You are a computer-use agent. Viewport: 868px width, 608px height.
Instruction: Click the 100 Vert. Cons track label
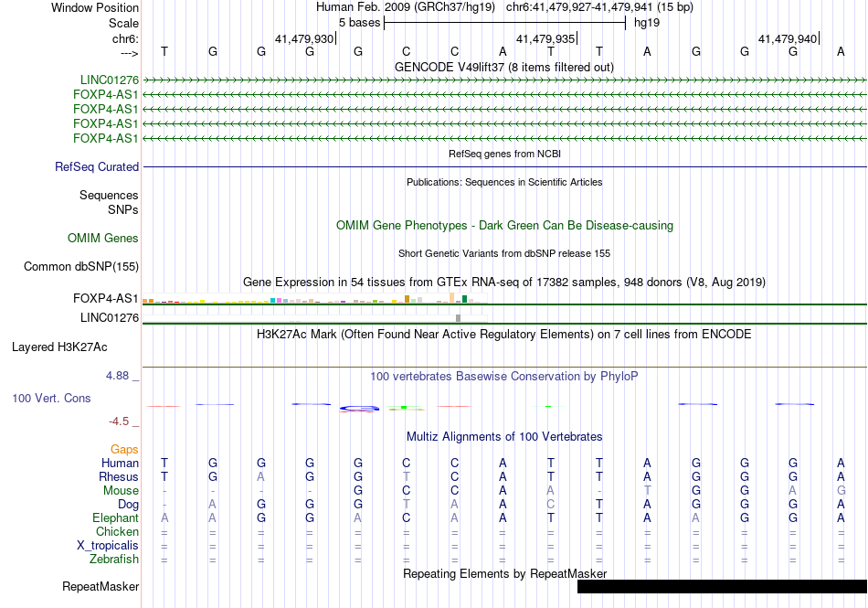[x=51, y=398]
